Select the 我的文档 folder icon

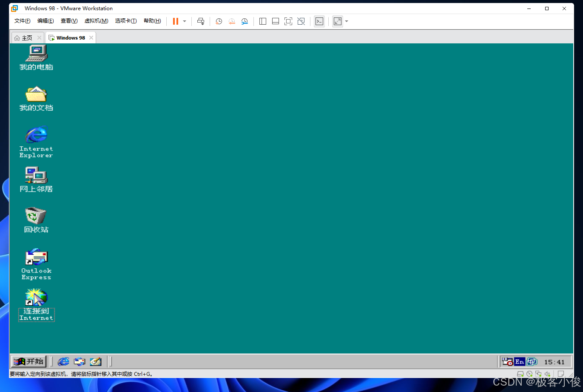[x=36, y=99]
